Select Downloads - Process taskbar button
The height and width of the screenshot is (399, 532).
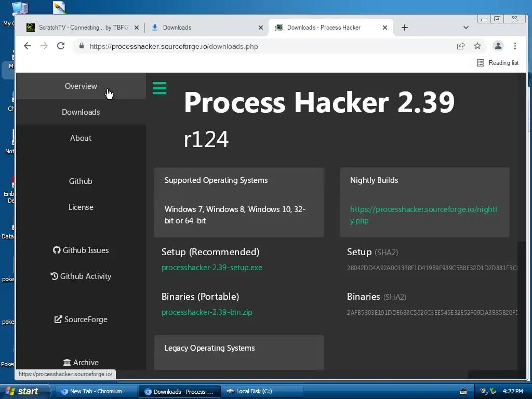(179, 392)
